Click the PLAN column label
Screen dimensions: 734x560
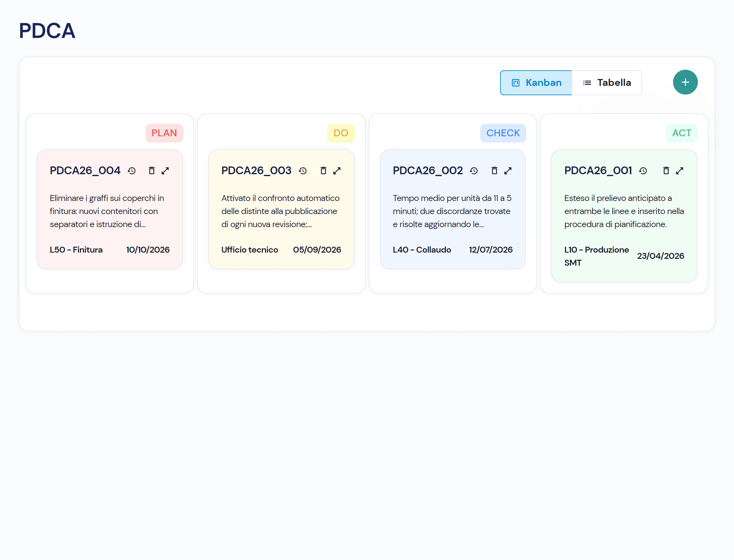pos(164,133)
